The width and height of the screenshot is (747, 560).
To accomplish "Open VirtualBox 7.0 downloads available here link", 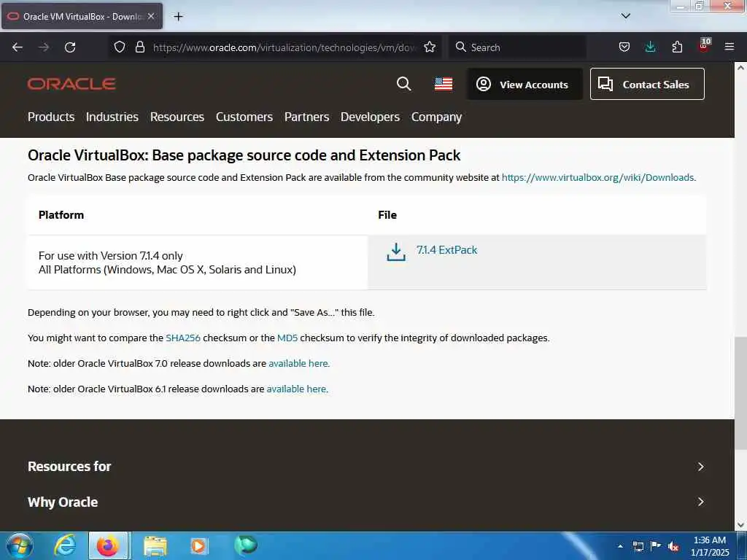I will tap(298, 363).
